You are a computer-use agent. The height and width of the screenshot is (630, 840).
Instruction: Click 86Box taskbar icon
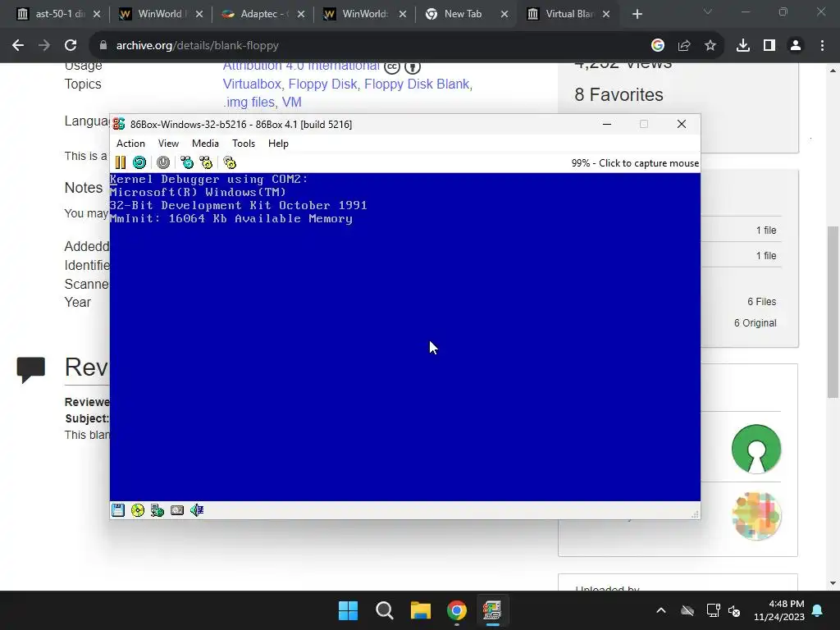point(492,610)
